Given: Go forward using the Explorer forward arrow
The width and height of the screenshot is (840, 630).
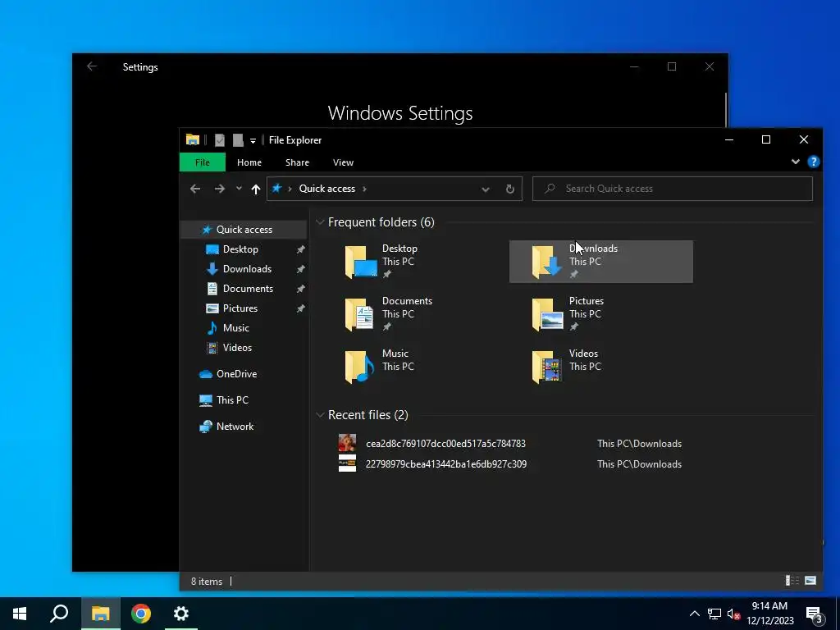Looking at the screenshot, I should tap(220, 189).
